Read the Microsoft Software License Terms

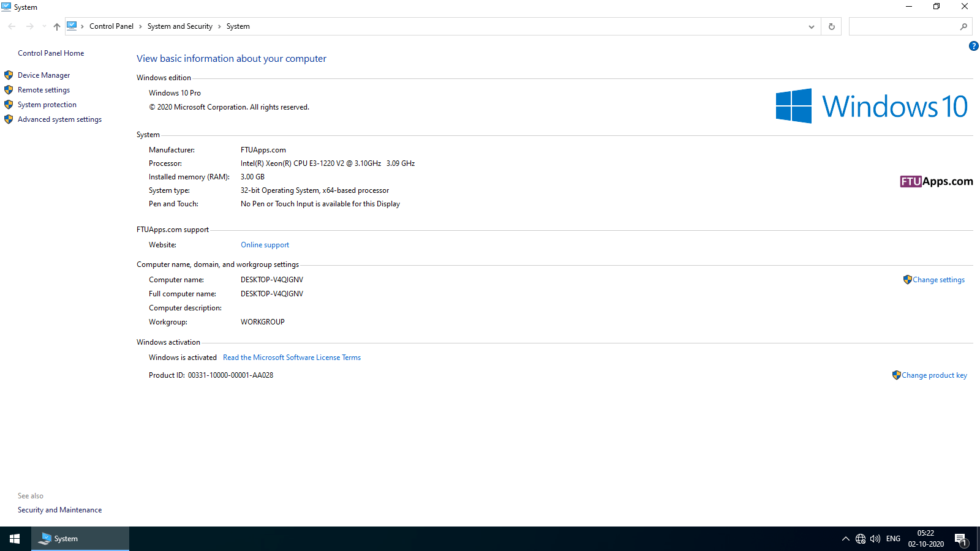coord(292,358)
